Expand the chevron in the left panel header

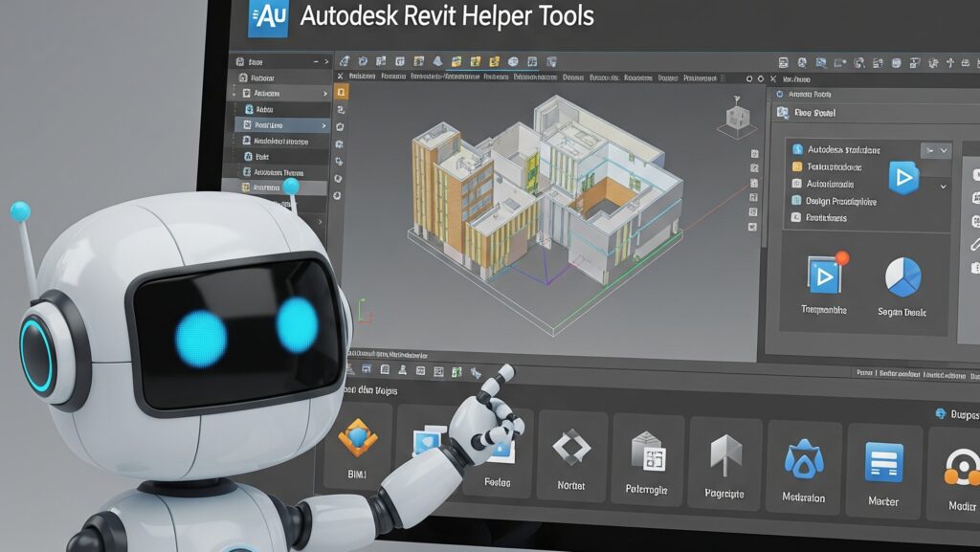click(326, 62)
